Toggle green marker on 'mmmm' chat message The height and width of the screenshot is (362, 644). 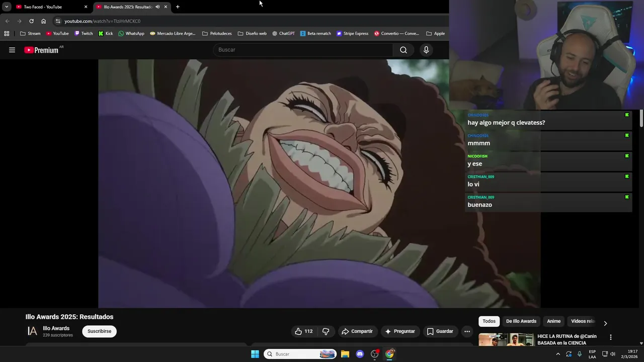pyautogui.click(x=627, y=136)
